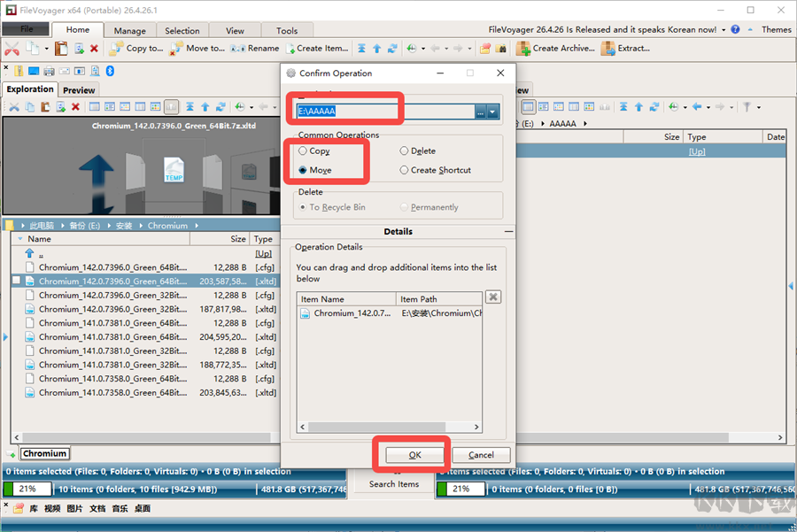Collapse the Details section in dialog
The width and height of the screenshot is (797, 532).
pyautogui.click(x=508, y=232)
